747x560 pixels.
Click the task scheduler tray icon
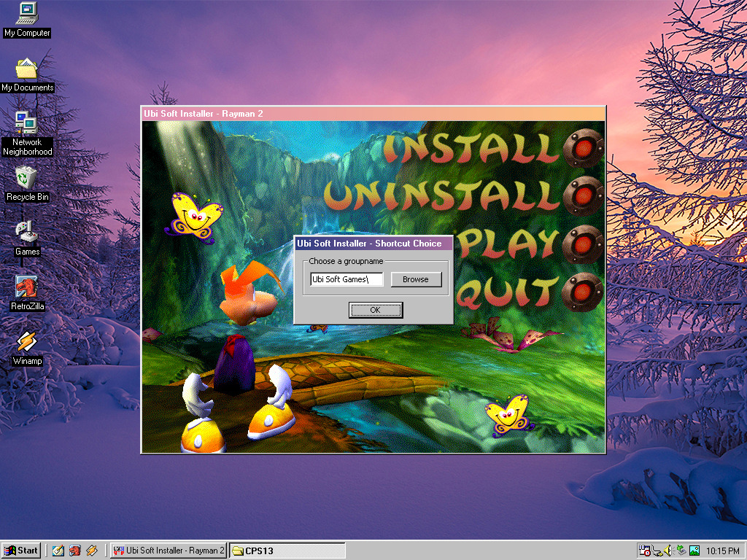645,551
